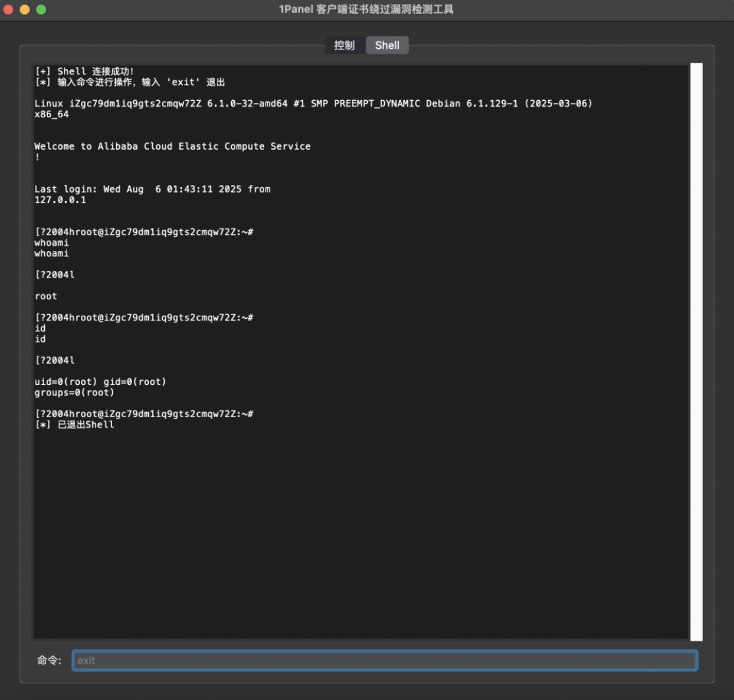Click the 'Last login: Wed Aug 6' line
The image size is (734, 700).
pos(152,189)
